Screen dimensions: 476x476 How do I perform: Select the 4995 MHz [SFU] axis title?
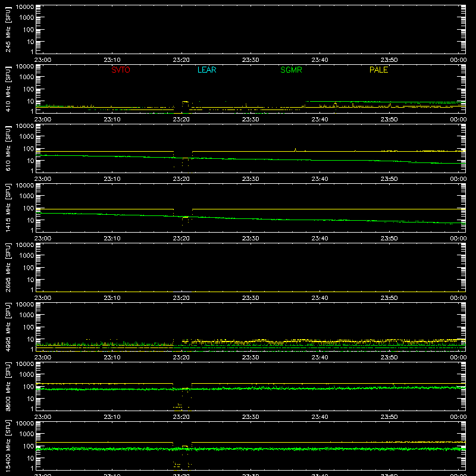pyautogui.click(x=8, y=327)
